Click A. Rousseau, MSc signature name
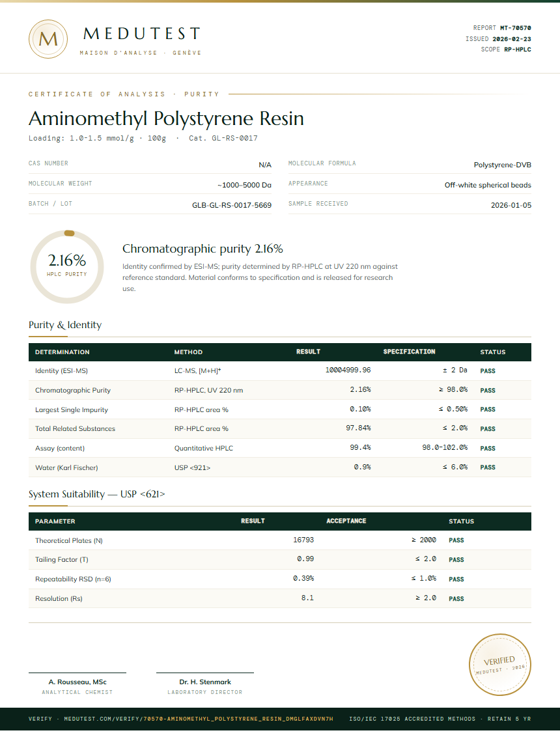The image size is (560, 750). (77, 682)
